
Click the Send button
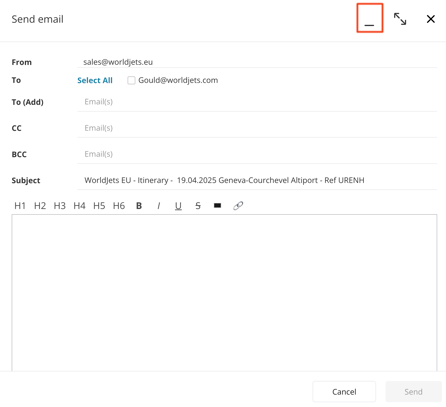413,392
